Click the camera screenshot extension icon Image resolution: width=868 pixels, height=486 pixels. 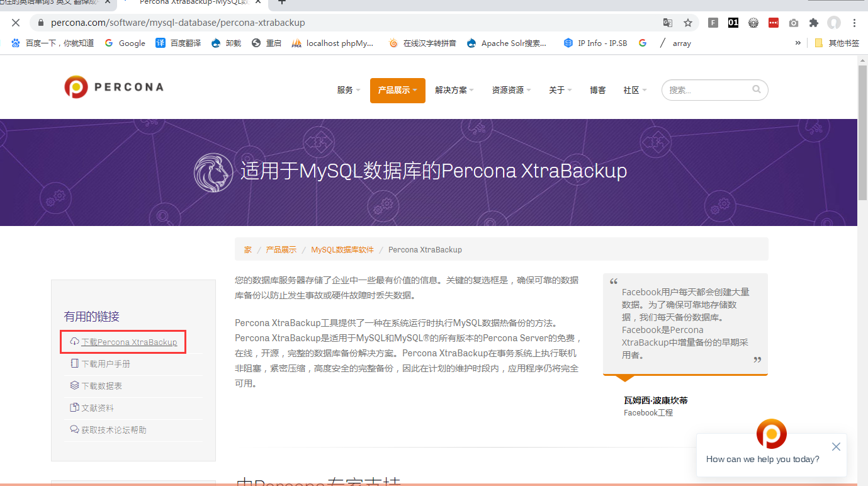tap(794, 23)
